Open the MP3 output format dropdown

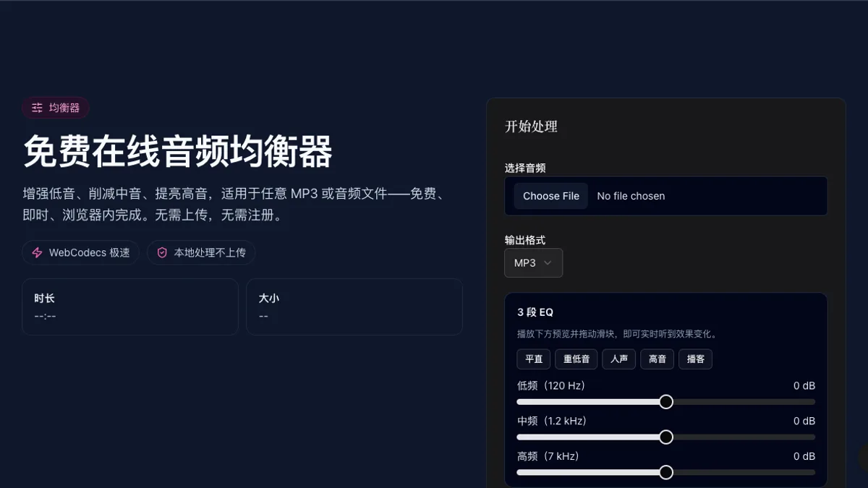click(533, 263)
